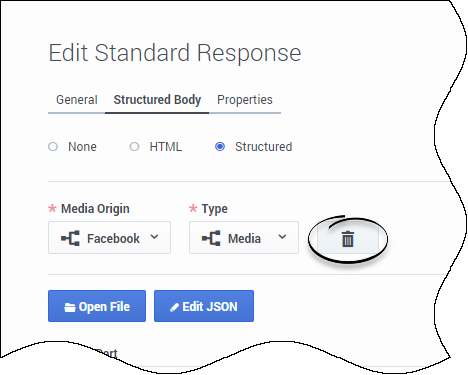Image resolution: width=468 pixels, height=375 pixels.
Task: Open the Media Origin Facebook dropdown
Action: [x=109, y=238]
